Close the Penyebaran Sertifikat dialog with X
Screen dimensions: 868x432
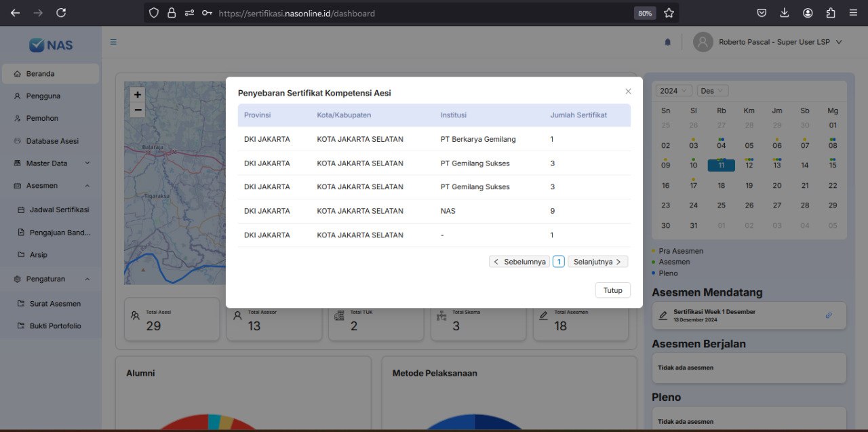[628, 92]
